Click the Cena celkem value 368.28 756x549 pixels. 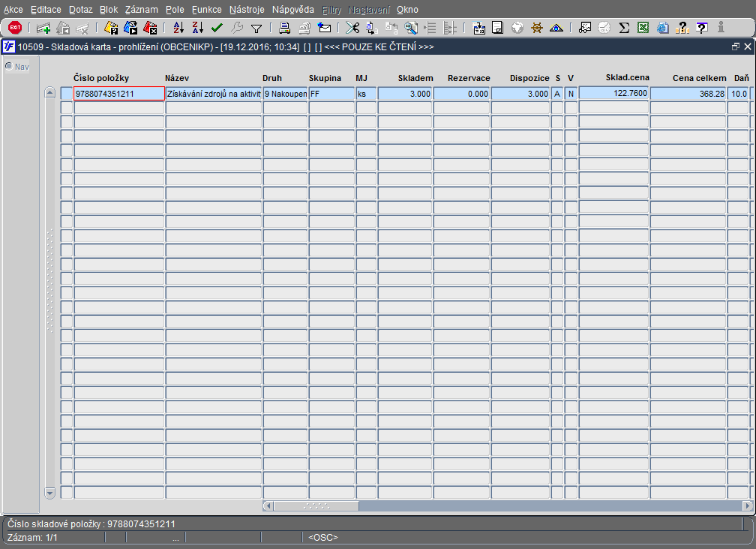[688, 94]
